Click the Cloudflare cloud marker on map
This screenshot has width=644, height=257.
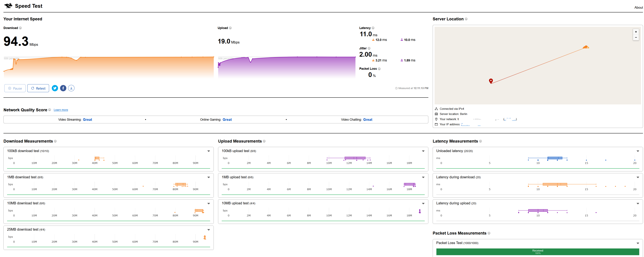pos(585,47)
